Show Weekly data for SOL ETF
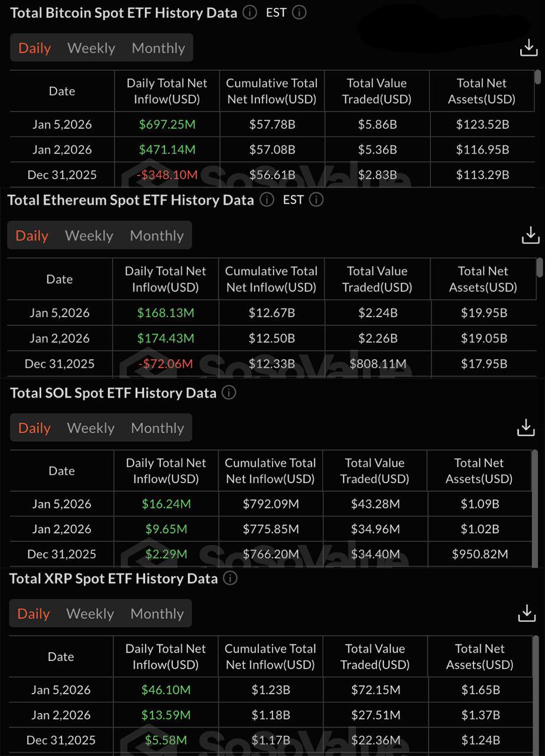Image resolution: width=545 pixels, height=756 pixels. (90, 428)
